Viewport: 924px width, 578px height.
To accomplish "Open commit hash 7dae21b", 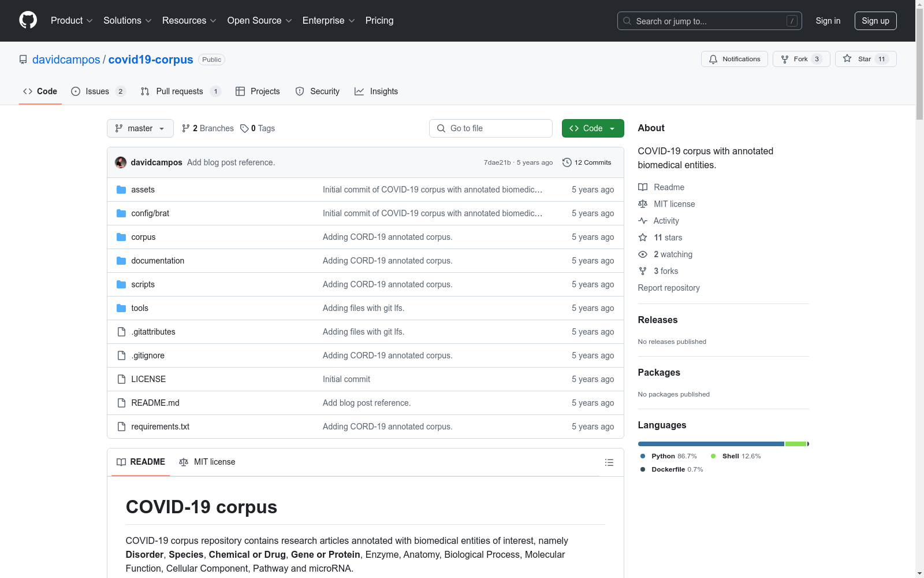I will (497, 162).
